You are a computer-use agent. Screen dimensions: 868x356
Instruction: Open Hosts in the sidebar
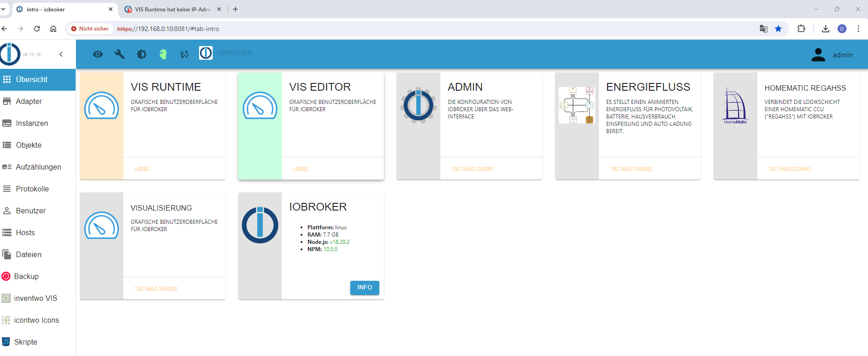38,232
